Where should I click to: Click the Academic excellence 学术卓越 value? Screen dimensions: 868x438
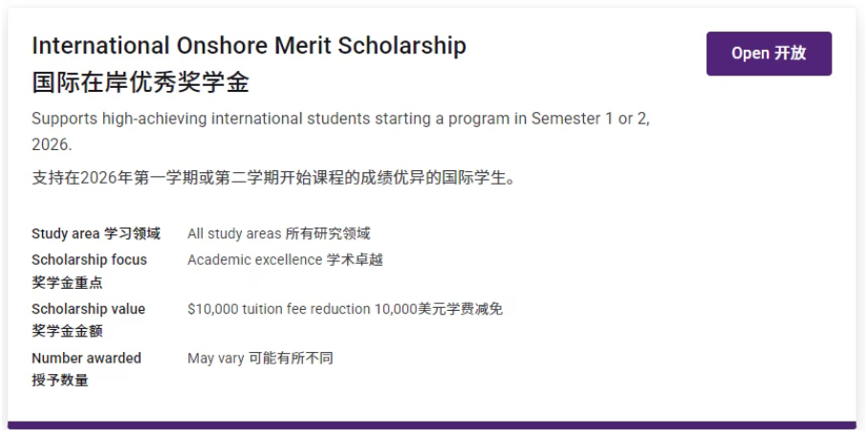tap(285, 259)
